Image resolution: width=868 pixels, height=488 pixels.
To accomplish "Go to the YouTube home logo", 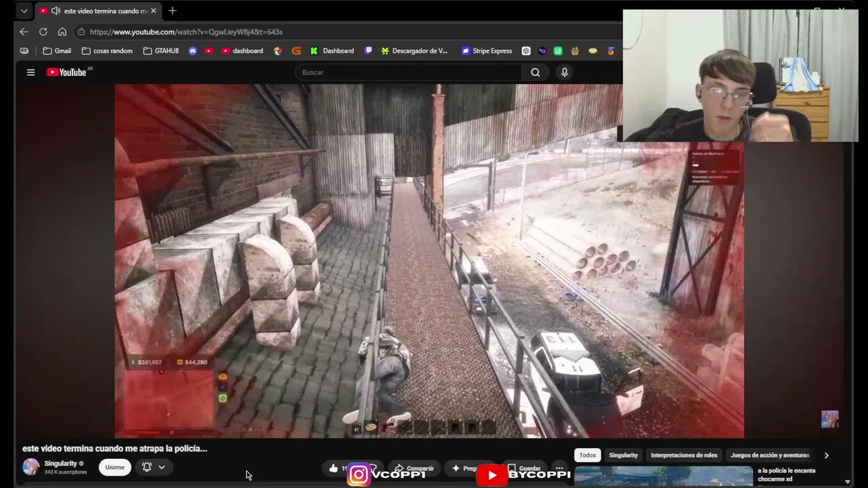I will 66,73.
